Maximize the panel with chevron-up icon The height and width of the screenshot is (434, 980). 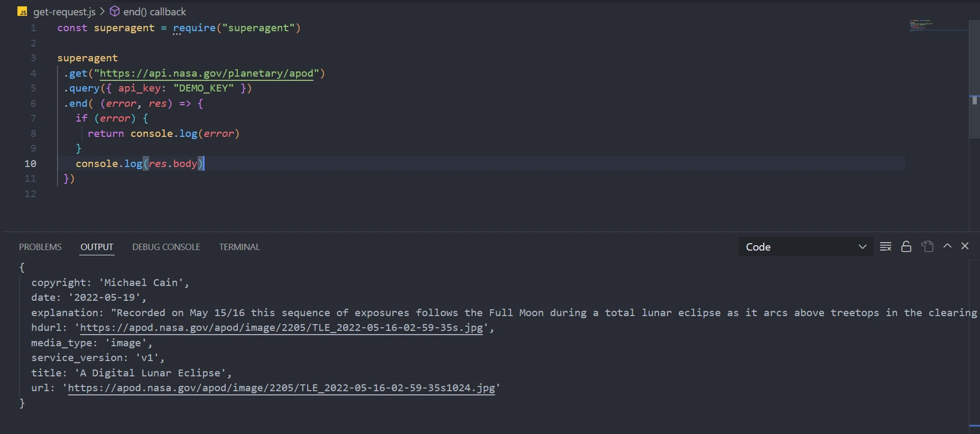click(947, 246)
